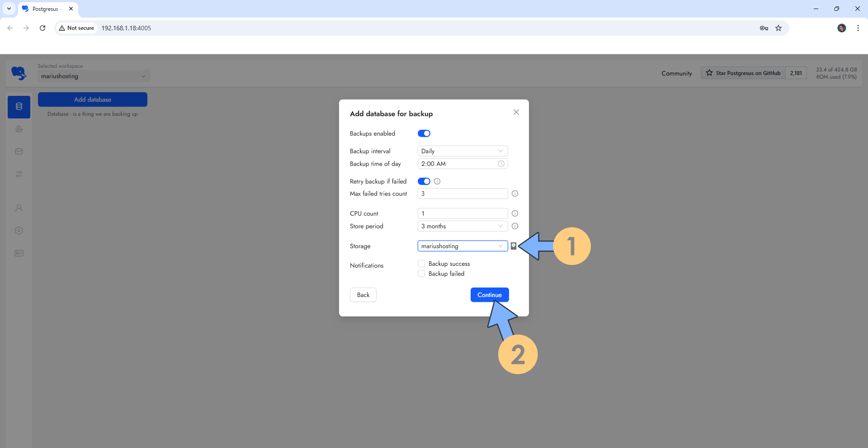
Task: Click info icon next to CPU count
Action: tap(515, 213)
